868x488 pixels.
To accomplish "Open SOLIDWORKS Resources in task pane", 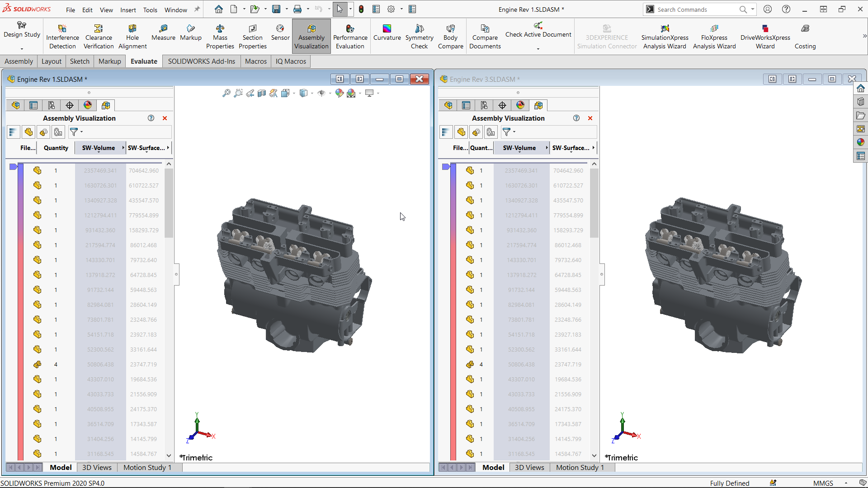I will click(x=861, y=89).
